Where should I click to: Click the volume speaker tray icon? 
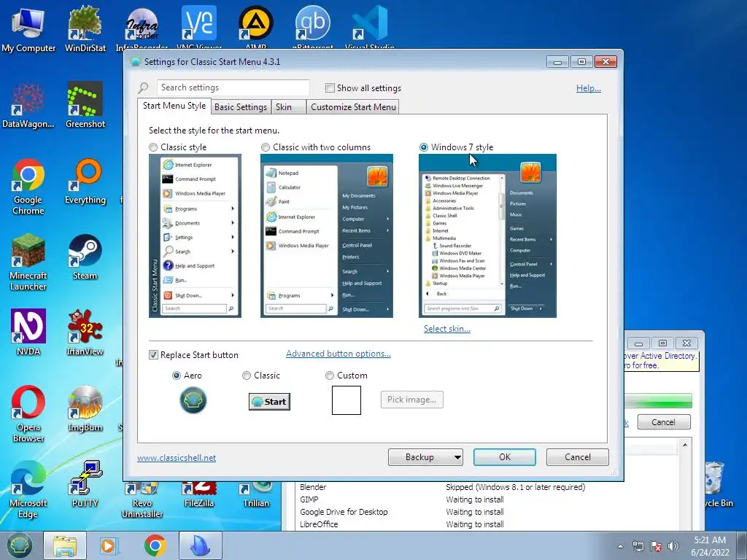point(673,546)
